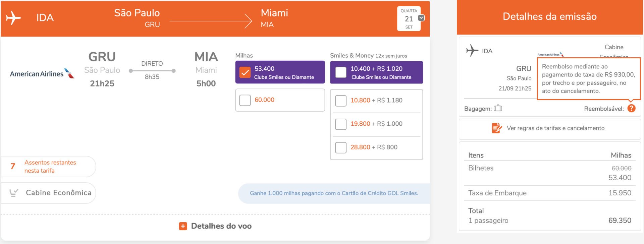The width and height of the screenshot is (644, 244).
Task: Click the orange question mark beside Reembolsável
Action: pos(631,108)
